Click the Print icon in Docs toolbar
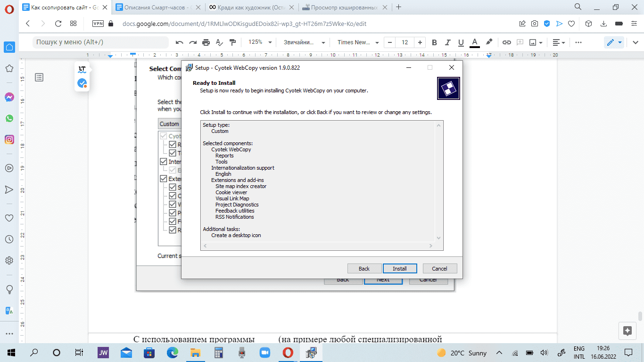644x362 pixels. click(x=206, y=42)
